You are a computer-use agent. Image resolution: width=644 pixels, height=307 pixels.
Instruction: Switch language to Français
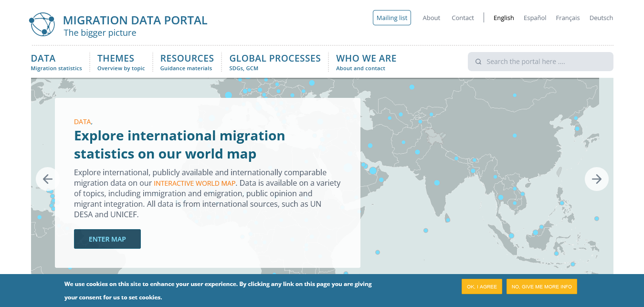(568, 18)
